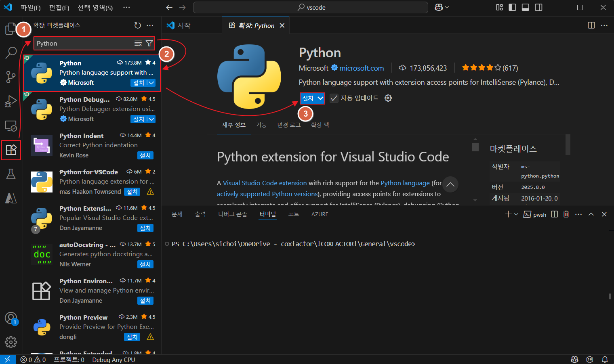Open Copilot dropdown chevron
This screenshot has height=364, width=614.
click(447, 7)
